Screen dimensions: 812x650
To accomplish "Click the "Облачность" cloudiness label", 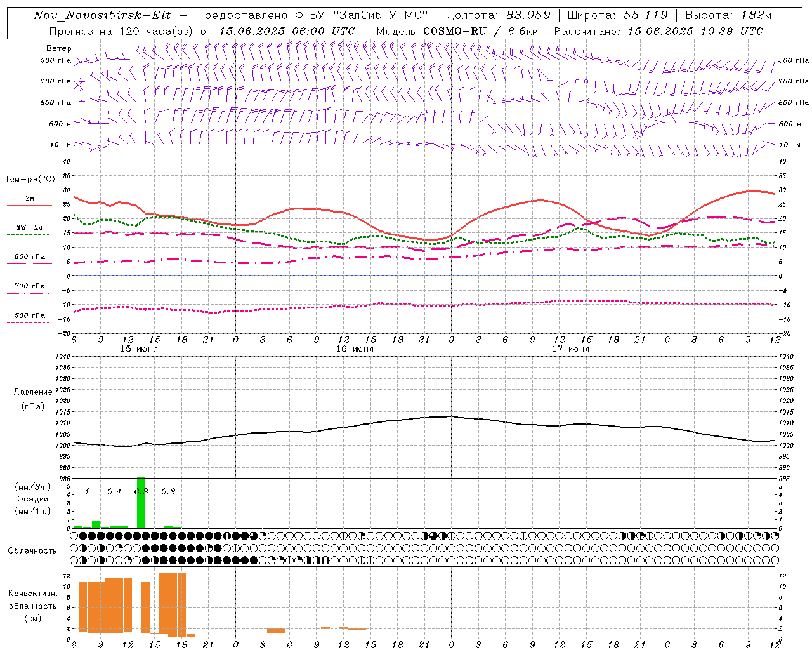I will point(32,551).
